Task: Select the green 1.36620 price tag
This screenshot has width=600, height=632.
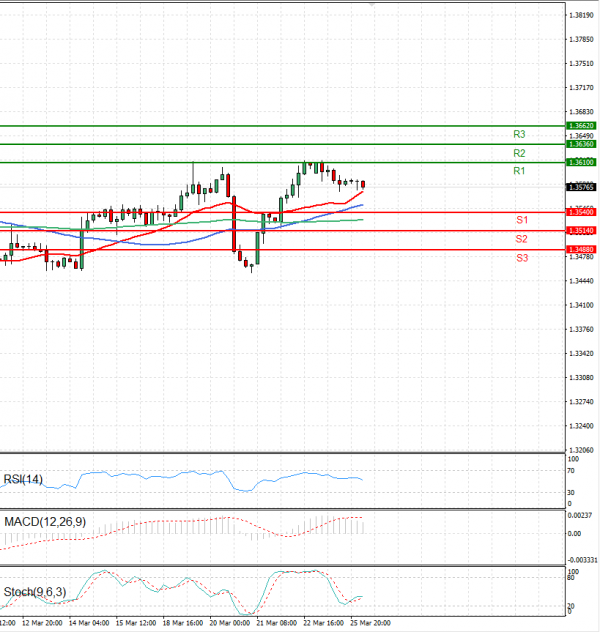Action: [x=581, y=126]
